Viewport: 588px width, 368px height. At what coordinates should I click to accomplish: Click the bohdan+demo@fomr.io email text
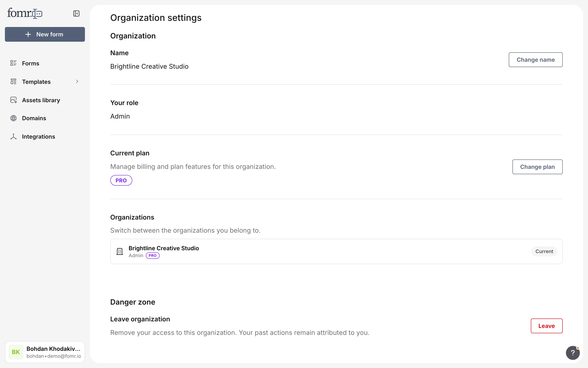54,356
